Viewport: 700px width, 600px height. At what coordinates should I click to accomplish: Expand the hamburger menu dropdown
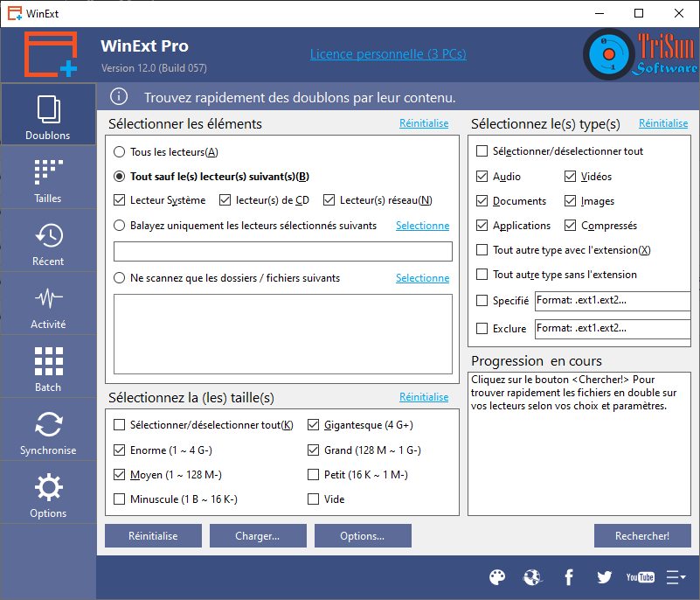point(676,577)
